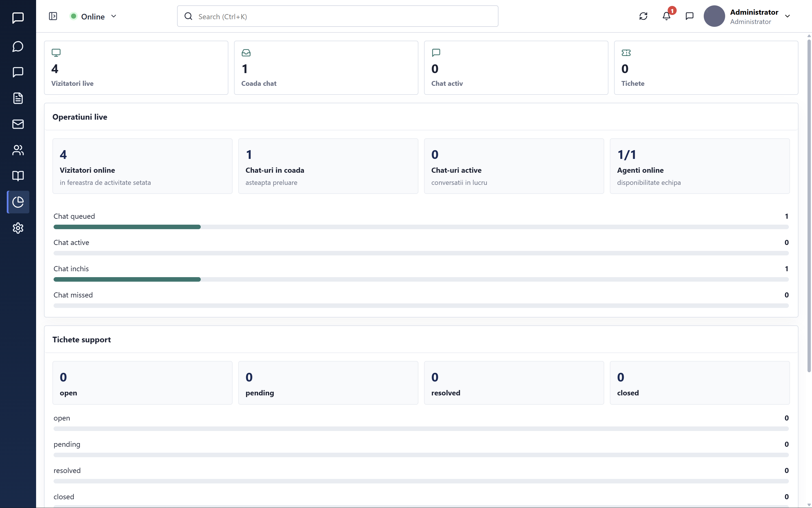Viewport: 812px width, 508px height.
Task: Click the monitor icon on Vizitatori live card
Action: pos(56,53)
